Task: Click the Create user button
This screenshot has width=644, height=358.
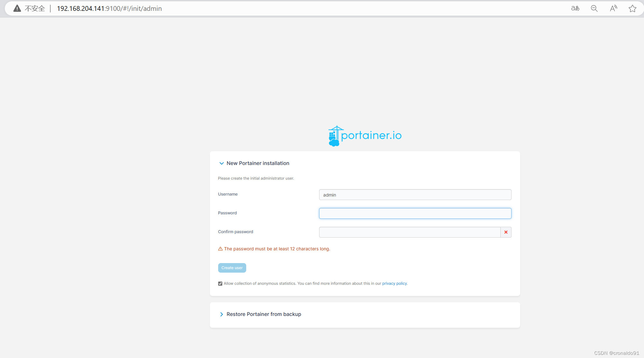Action: coord(232,268)
